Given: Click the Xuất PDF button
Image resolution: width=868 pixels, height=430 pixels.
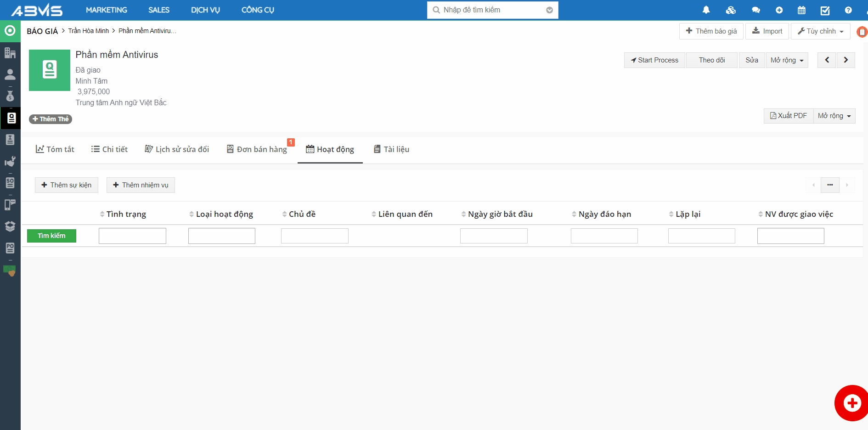Looking at the screenshot, I should (788, 116).
